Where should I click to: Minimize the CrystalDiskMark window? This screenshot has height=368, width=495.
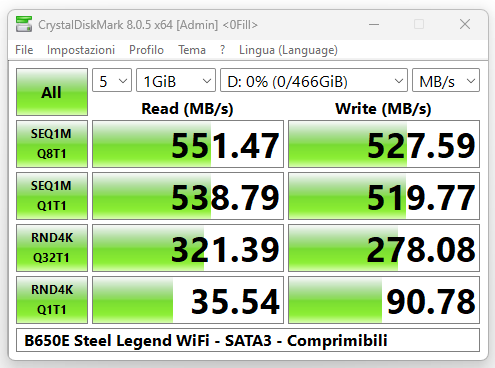point(374,24)
